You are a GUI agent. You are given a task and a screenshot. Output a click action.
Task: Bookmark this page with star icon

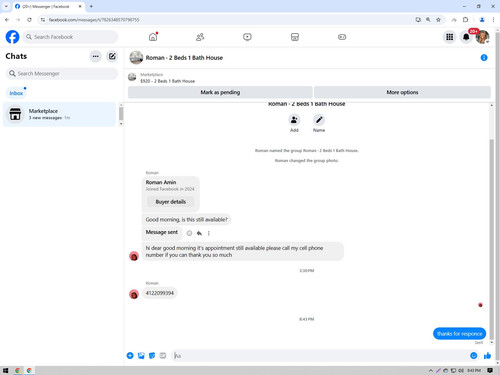(438, 20)
